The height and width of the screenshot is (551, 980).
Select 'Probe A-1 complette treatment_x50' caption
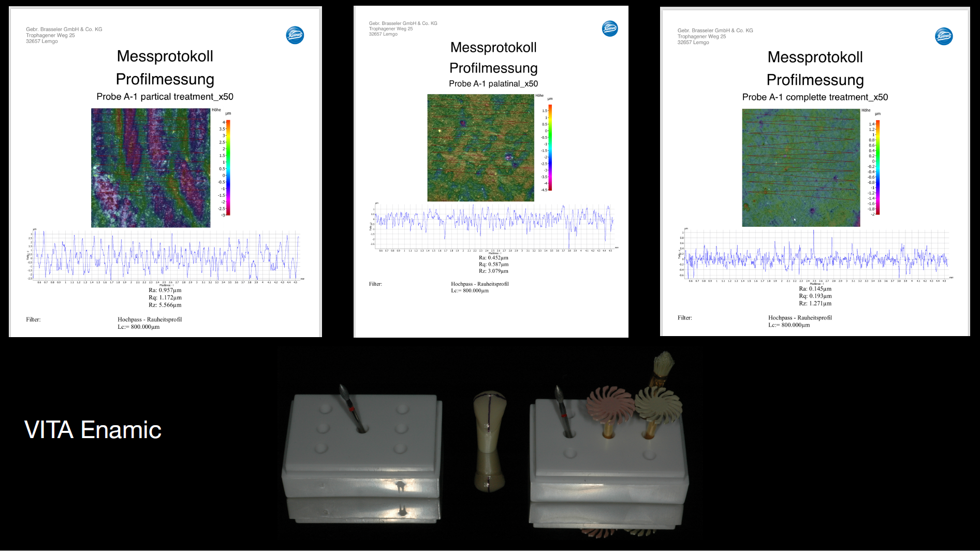coord(815,97)
